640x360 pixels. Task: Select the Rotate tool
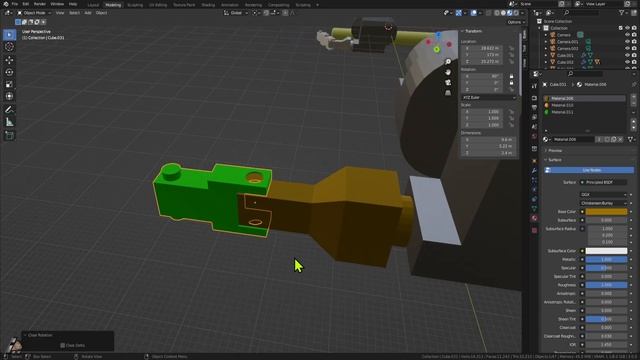click(9, 72)
